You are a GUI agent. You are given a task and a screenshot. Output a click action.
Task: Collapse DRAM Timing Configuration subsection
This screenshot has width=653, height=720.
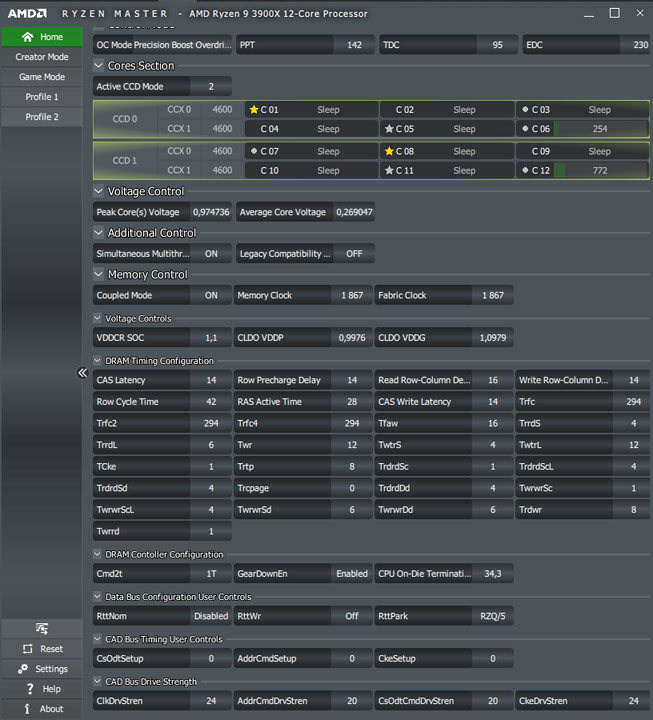click(97, 360)
